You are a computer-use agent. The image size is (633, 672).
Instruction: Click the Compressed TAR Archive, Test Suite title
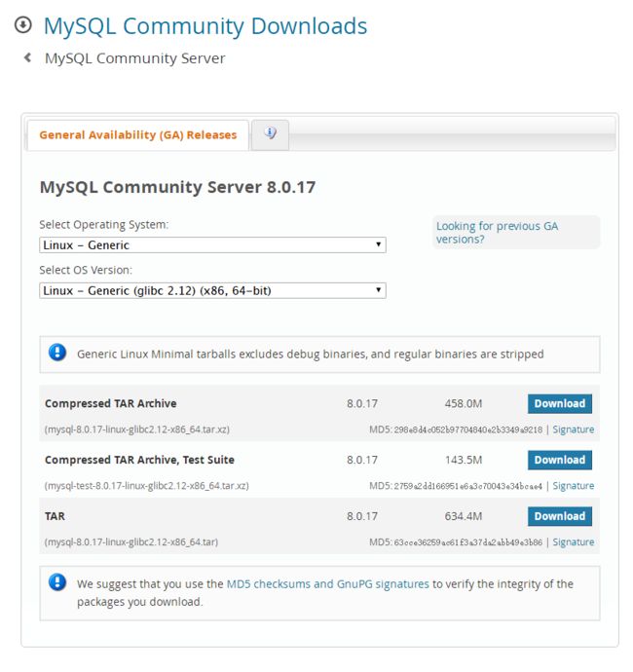tap(139, 460)
